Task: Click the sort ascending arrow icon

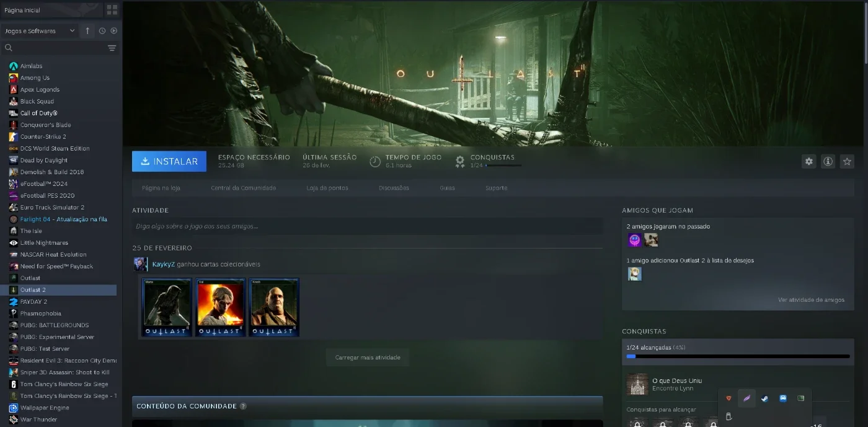Action: click(87, 30)
